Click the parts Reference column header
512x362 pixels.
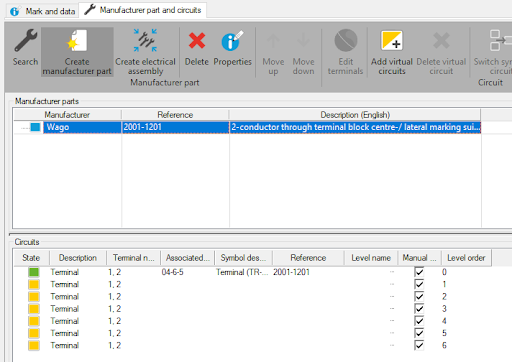point(175,115)
